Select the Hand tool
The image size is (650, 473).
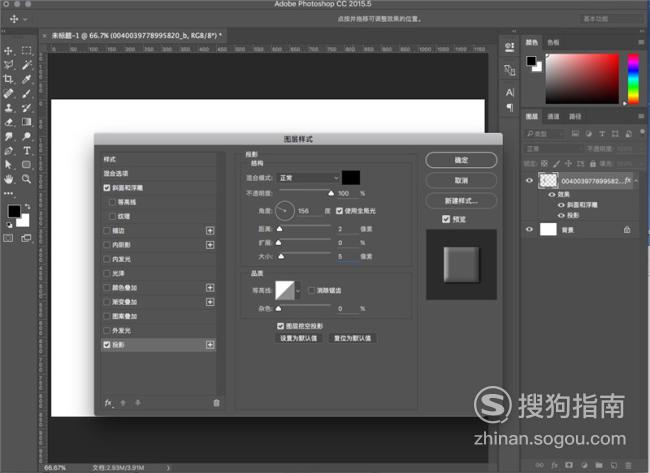point(8,179)
